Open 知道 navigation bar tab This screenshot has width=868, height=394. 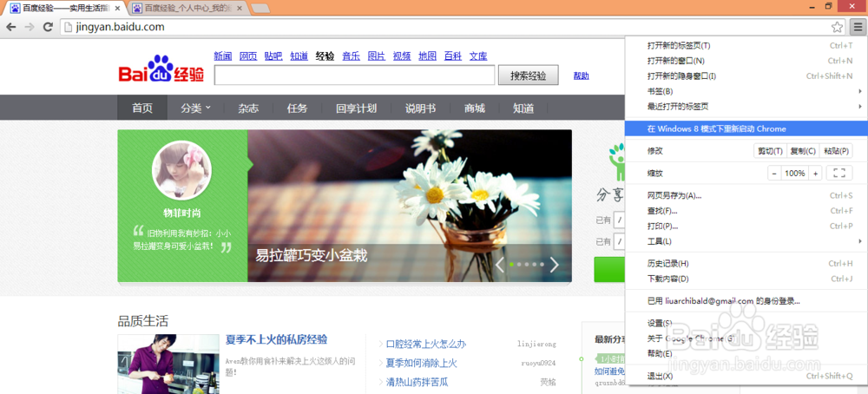tap(523, 108)
